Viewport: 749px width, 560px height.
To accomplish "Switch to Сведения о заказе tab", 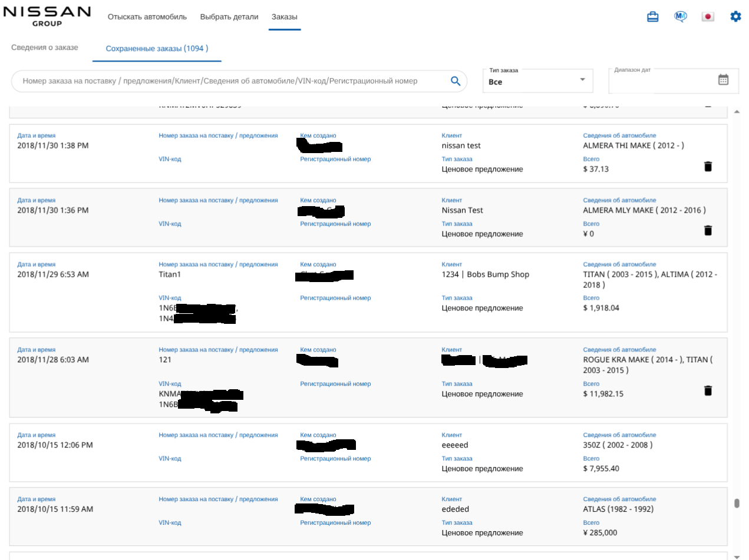I will [45, 47].
